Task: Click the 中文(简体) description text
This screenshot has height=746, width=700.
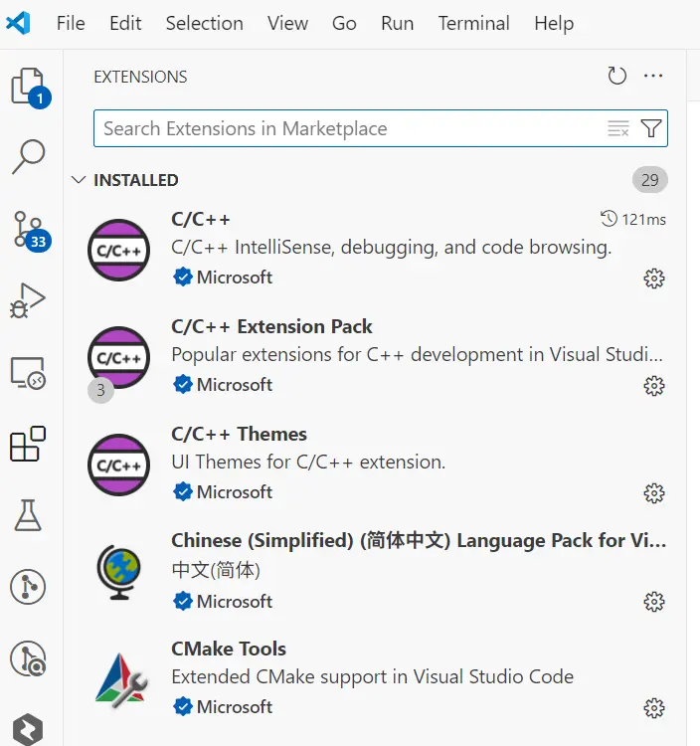Action: point(216,570)
